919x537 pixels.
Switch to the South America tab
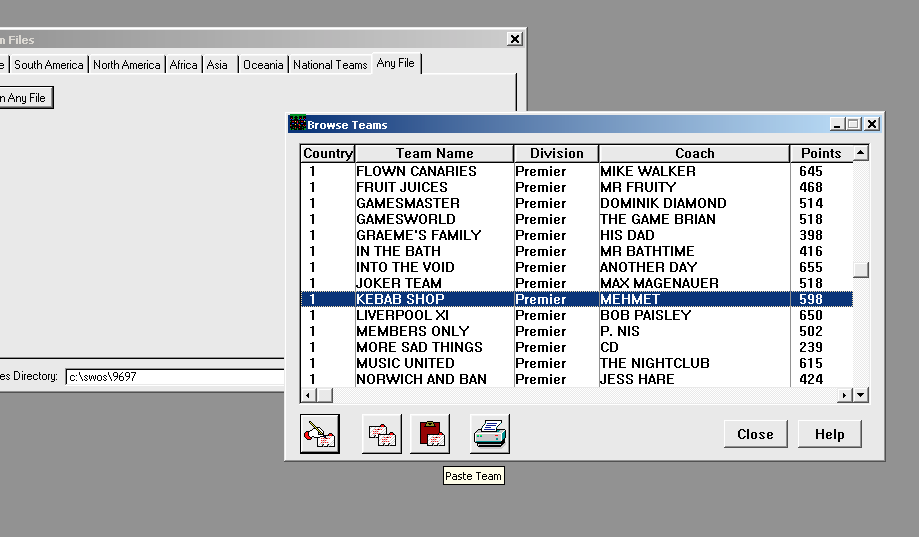[48, 65]
